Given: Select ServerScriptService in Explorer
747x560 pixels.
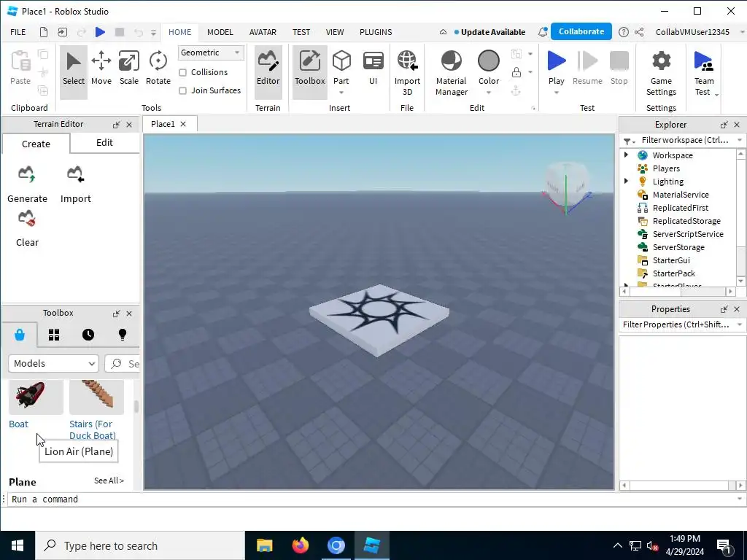Looking at the screenshot, I should (x=687, y=234).
